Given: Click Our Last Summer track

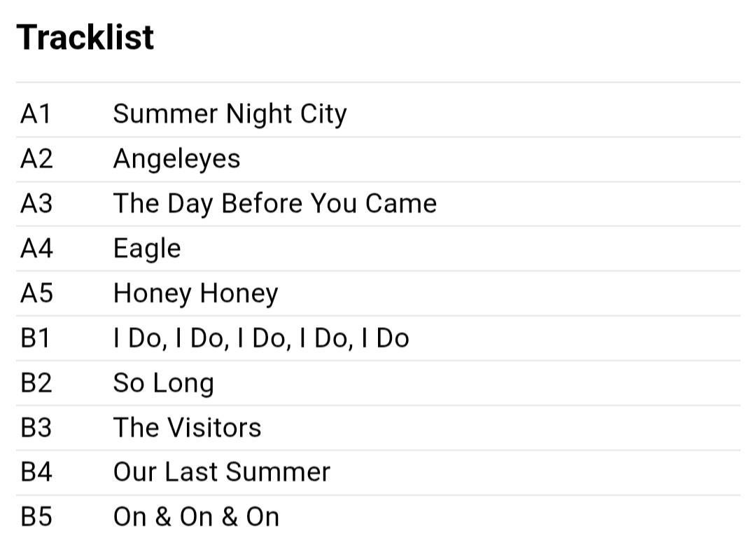Looking at the screenshot, I should click(x=222, y=472).
